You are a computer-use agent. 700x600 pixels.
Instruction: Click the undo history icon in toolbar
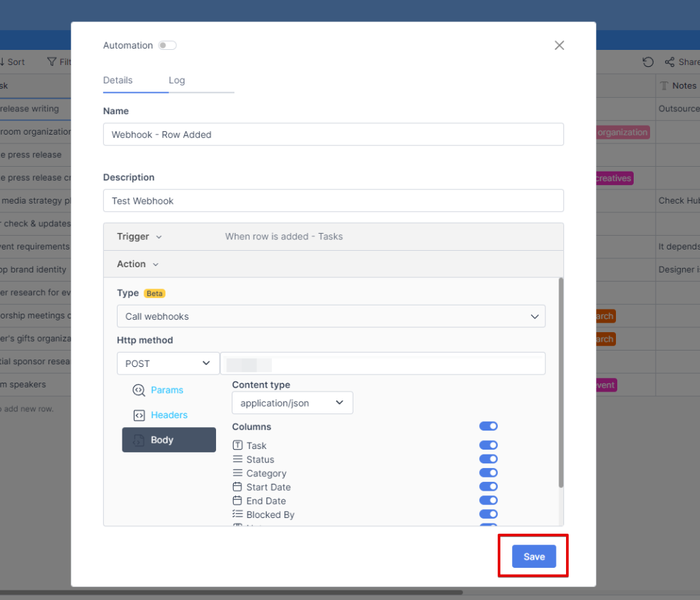(x=648, y=62)
